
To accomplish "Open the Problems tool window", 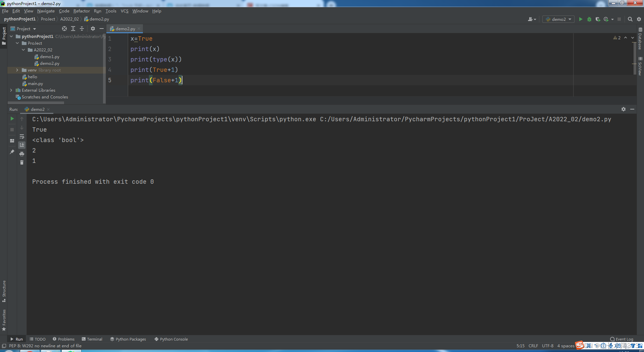I will point(63,339).
